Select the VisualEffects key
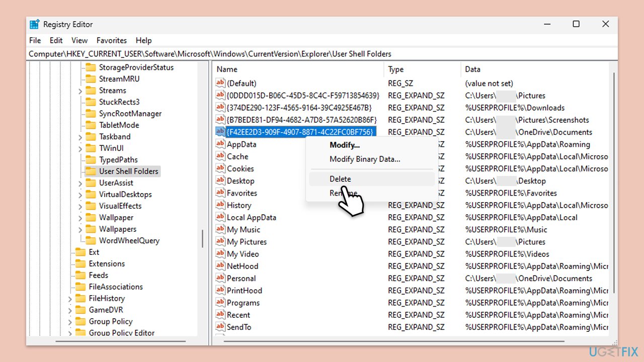The image size is (644, 362). click(120, 206)
